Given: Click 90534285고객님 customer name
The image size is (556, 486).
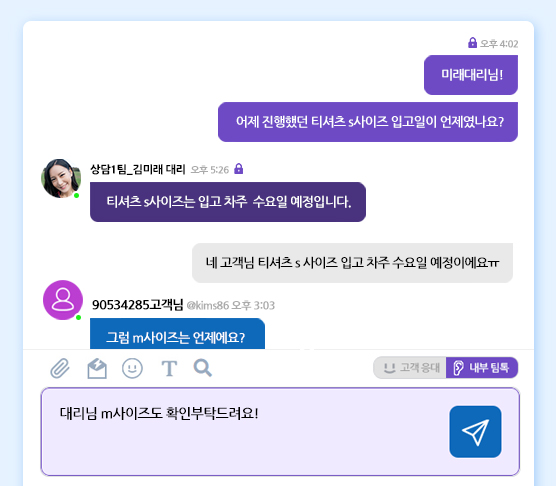Looking at the screenshot, I should pyautogui.click(x=138, y=305).
